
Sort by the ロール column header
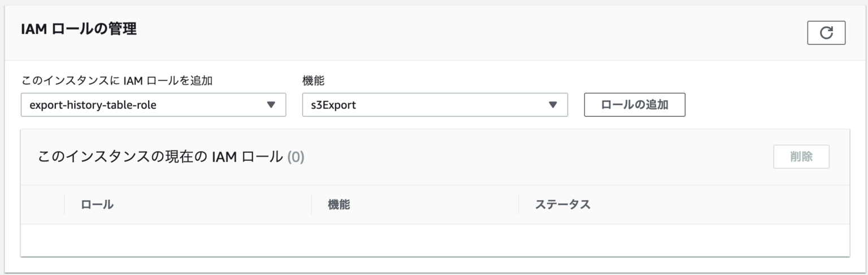(97, 204)
